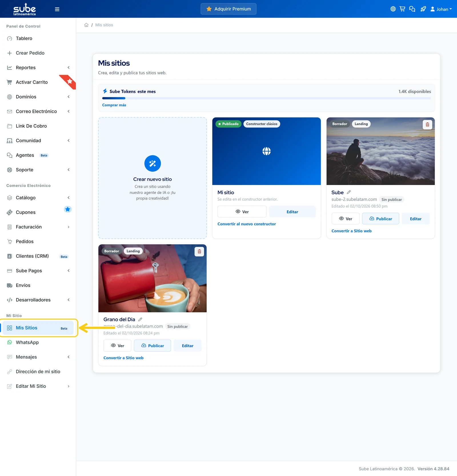The image size is (457, 476).
Task: Click Mis sitios in the breadcrumb
Action: (104, 25)
